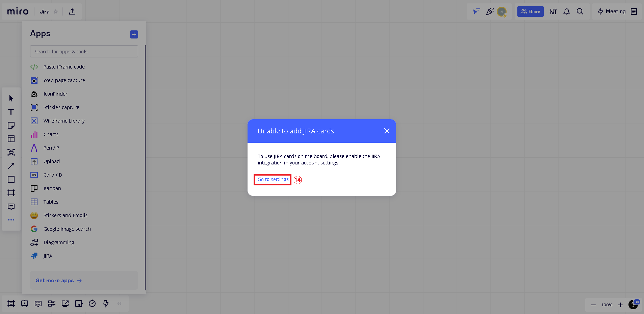Open the mind map tool

tap(11, 152)
